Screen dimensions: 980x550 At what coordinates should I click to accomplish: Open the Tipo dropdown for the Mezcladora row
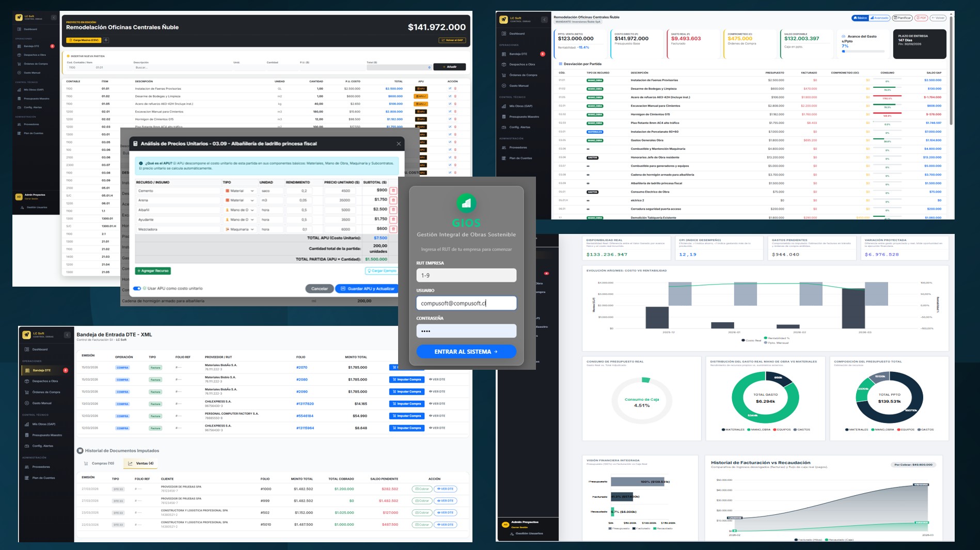(240, 229)
